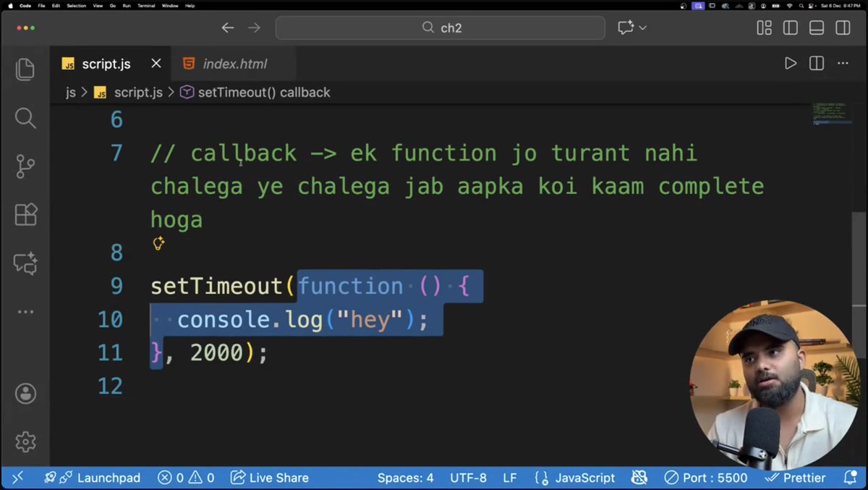The height and width of the screenshot is (490, 868).
Task: Open Accounts icon in Activity Bar
Action: coord(25,394)
